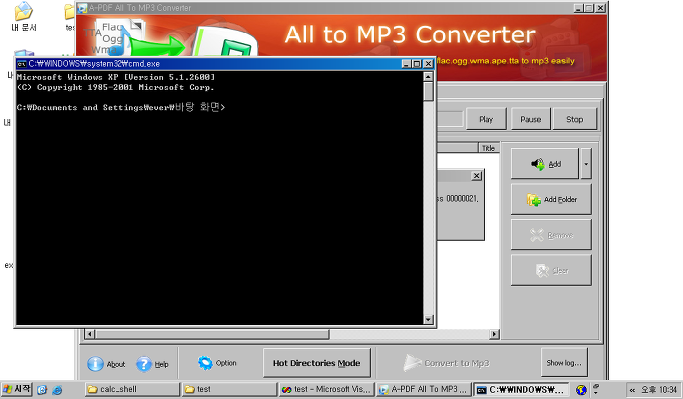
Task: Click the system clock showing 10:34
Action: tap(659, 389)
